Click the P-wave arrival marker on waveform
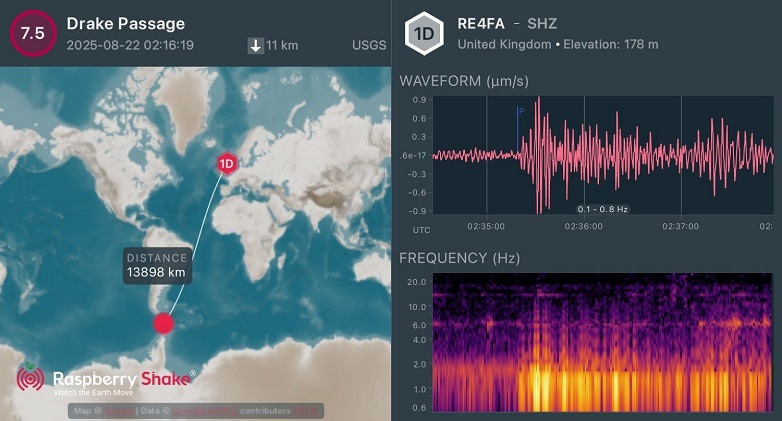Screen dimensions: 782x421 (x=519, y=112)
